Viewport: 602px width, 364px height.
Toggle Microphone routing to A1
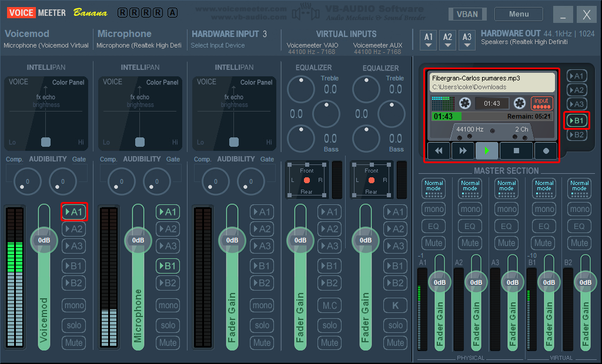pos(168,212)
